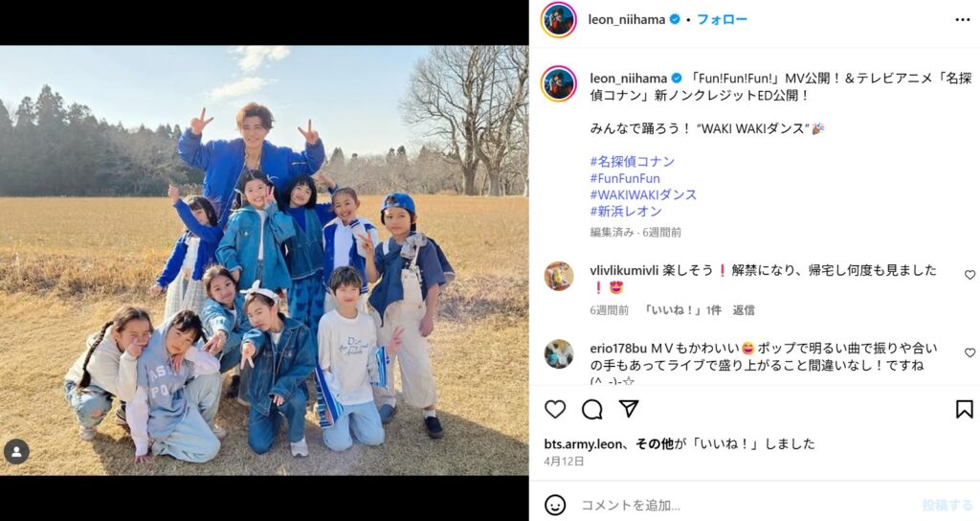Like the comment by erio178bu
Image resolution: width=980 pixels, height=521 pixels.
coord(970,352)
